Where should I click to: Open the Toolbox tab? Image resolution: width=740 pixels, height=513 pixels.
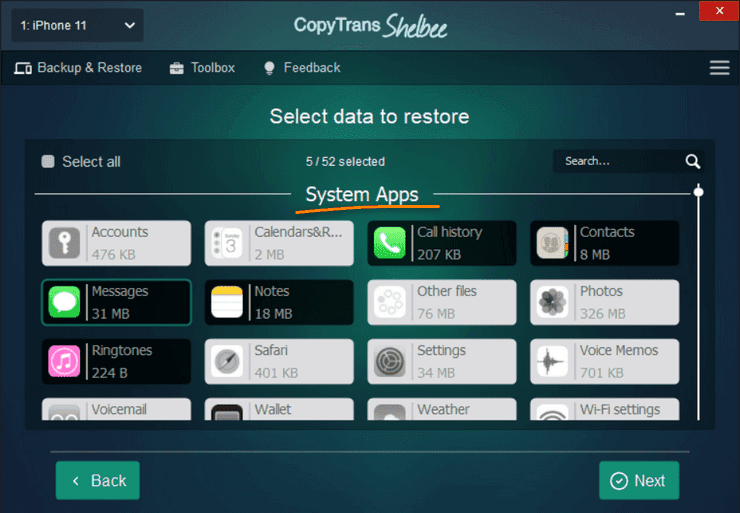(x=202, y=68)
